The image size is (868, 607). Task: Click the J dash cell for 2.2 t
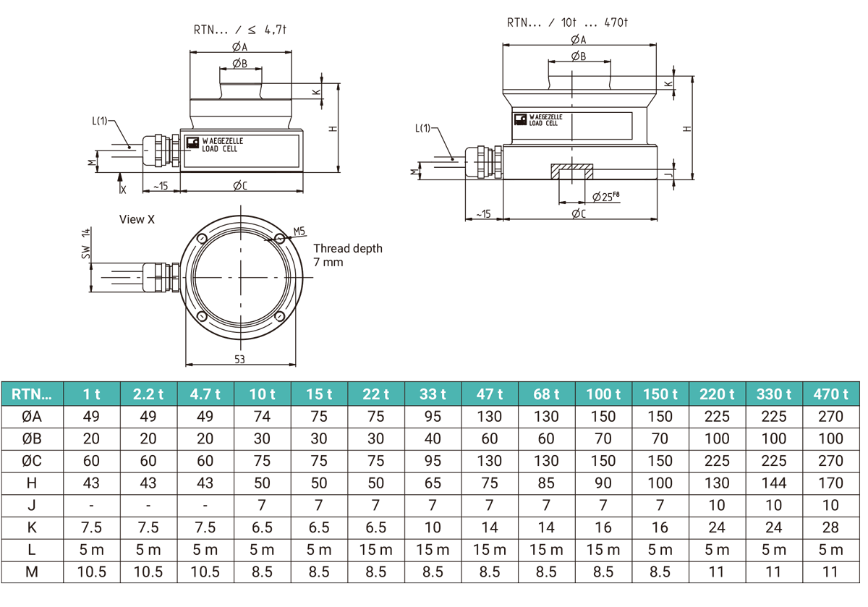[149, 505]
